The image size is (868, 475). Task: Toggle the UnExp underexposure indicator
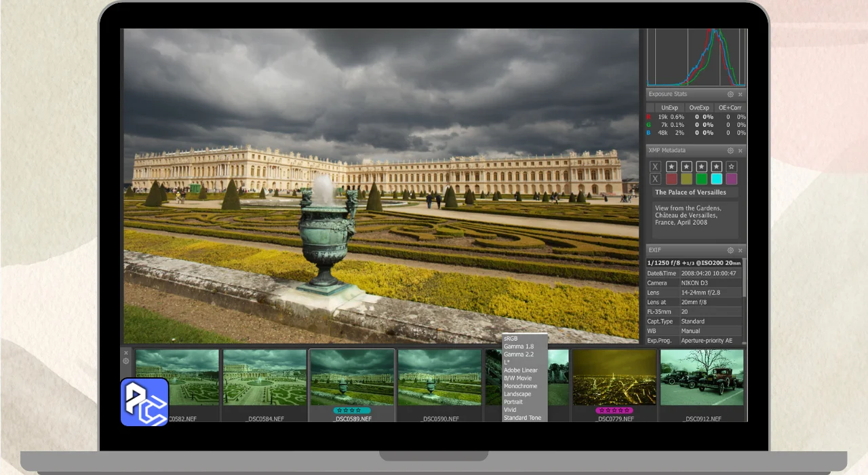[669, 108]
